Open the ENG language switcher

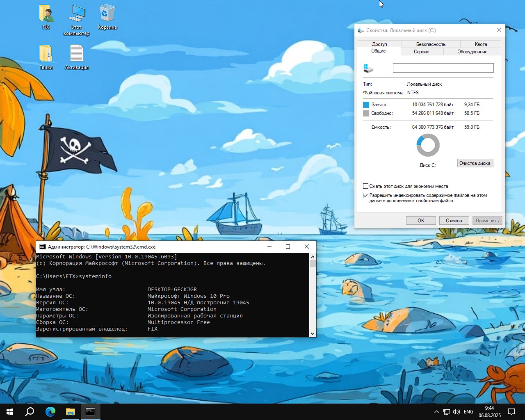(x=468, y=412)
